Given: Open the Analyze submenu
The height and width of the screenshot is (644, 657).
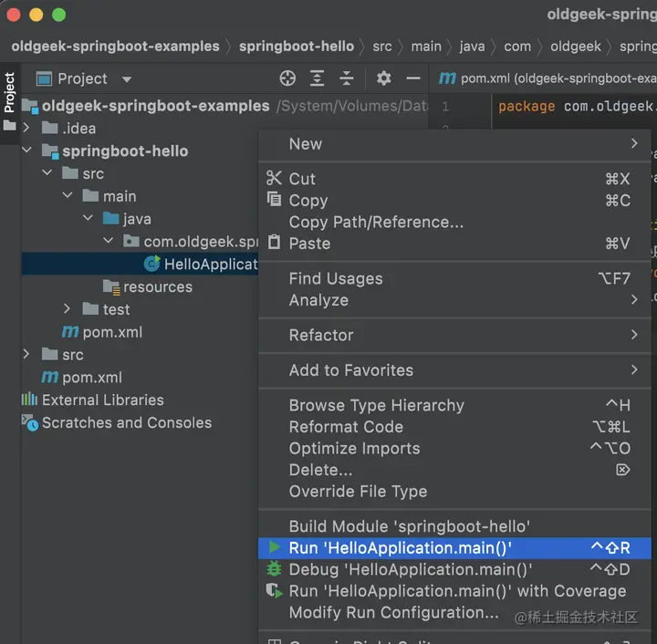Looking at the screenshot, I should pos(454,300).
